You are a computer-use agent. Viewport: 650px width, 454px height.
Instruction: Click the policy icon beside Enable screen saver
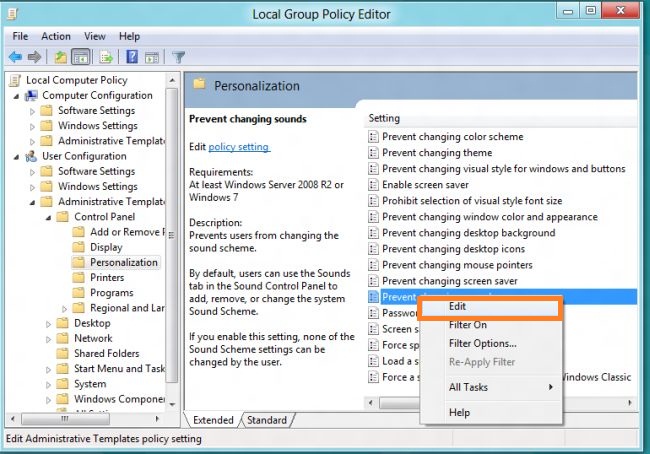374,185
